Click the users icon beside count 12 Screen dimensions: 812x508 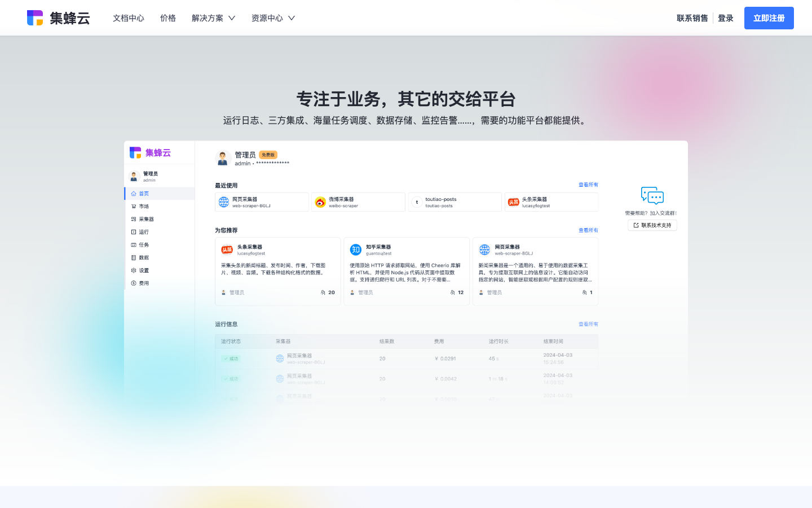pos(453,292)
